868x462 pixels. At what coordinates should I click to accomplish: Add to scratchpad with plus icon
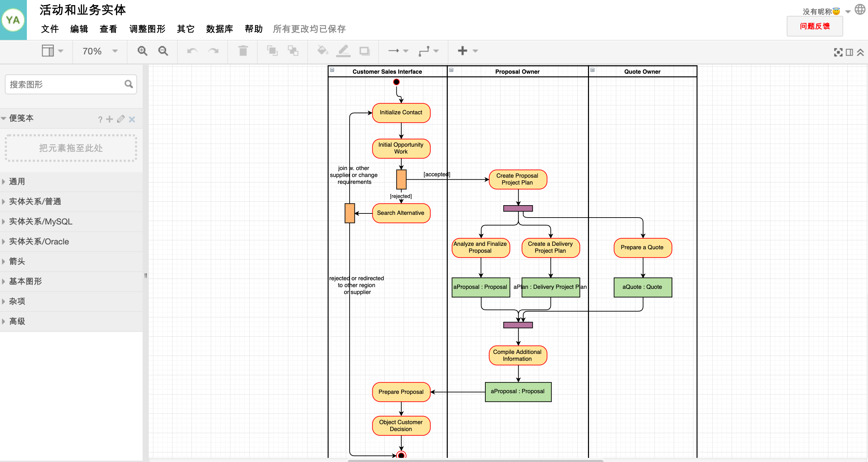click(110, 119)
